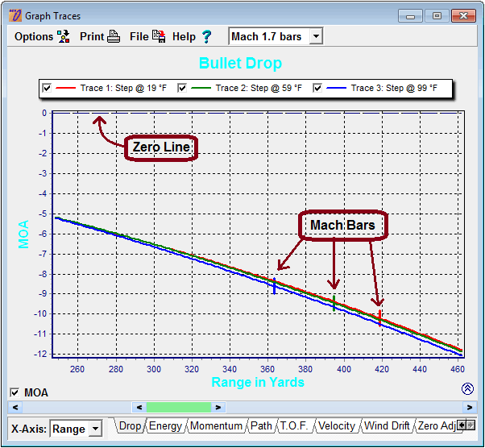Switch to the Drop tab
The width and height of the screenshot is (485, 448).
pos(130,426)
